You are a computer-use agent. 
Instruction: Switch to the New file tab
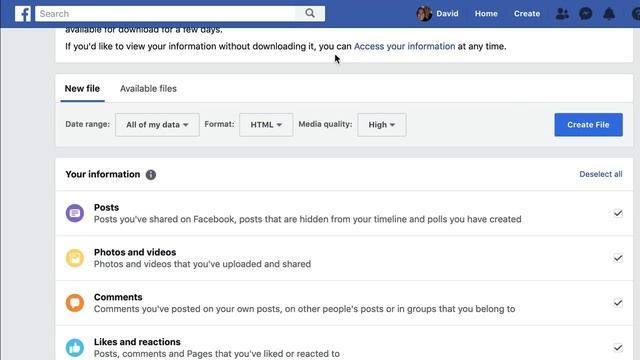coord(82,89)
